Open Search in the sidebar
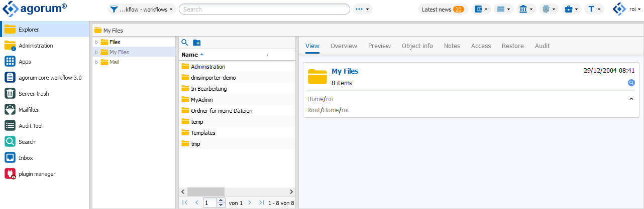This screenshot has width=644, height=209. (45, 142)
